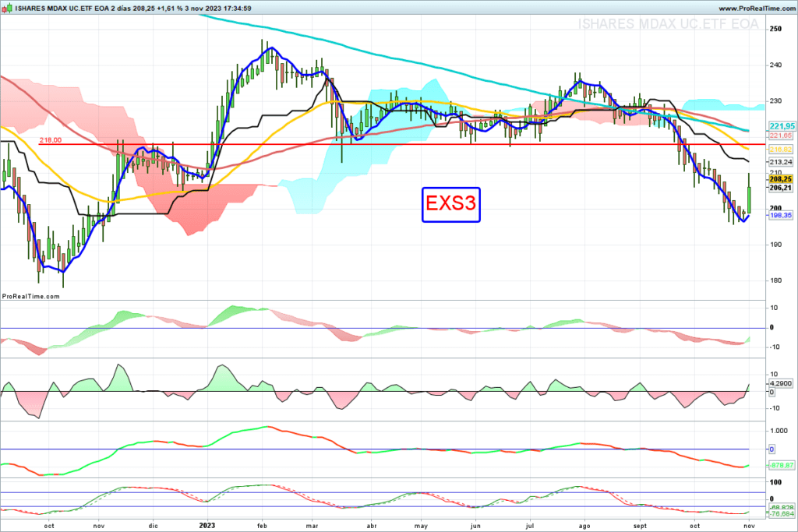Click the 190 price axis label
Image resolution: width=798 pixels, height=532 pixels.
775,244
